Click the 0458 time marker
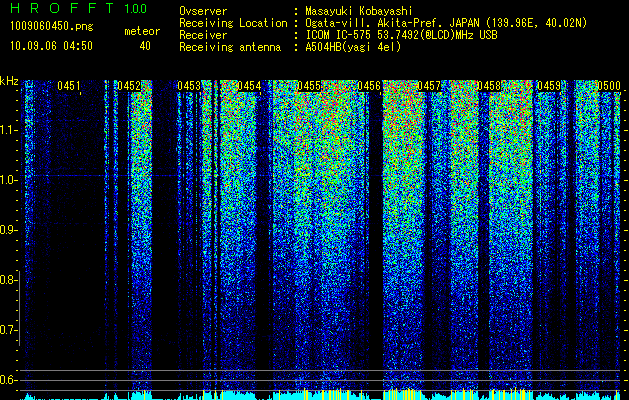This screenshot has height=400, width=629. [489, 86]
